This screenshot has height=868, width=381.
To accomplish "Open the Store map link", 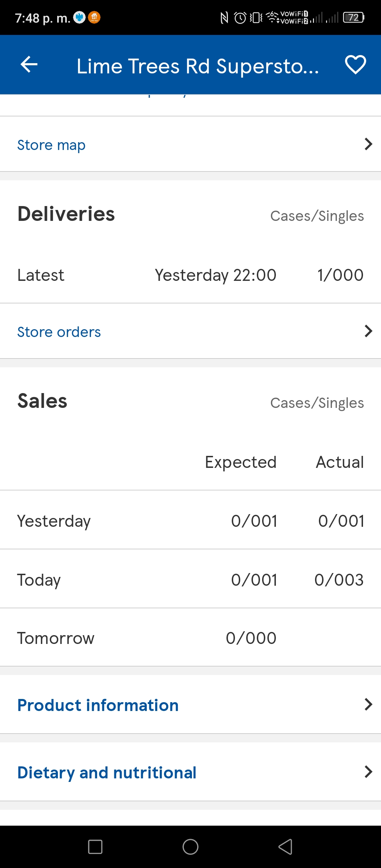I will click(x=52, y=145).
